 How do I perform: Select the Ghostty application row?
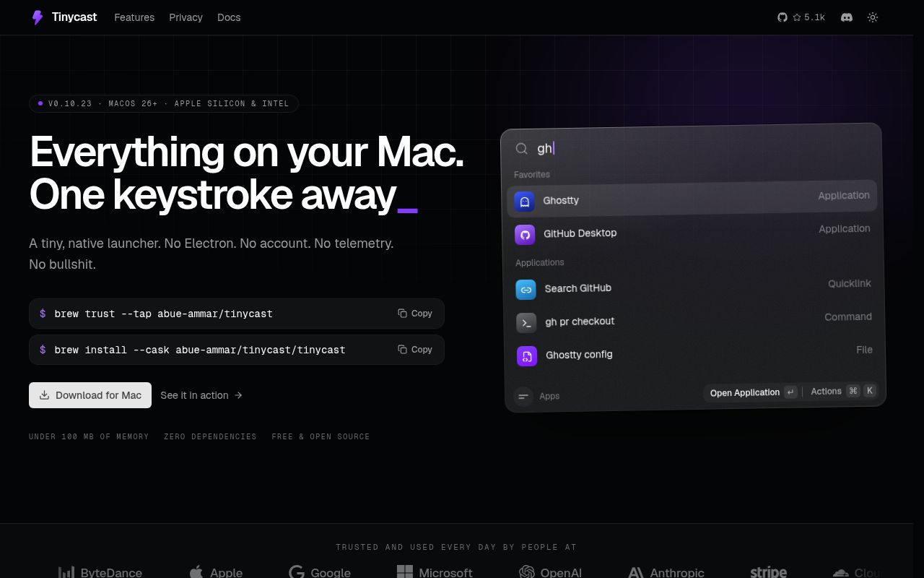pyautogui.click(x=692, y=198)
